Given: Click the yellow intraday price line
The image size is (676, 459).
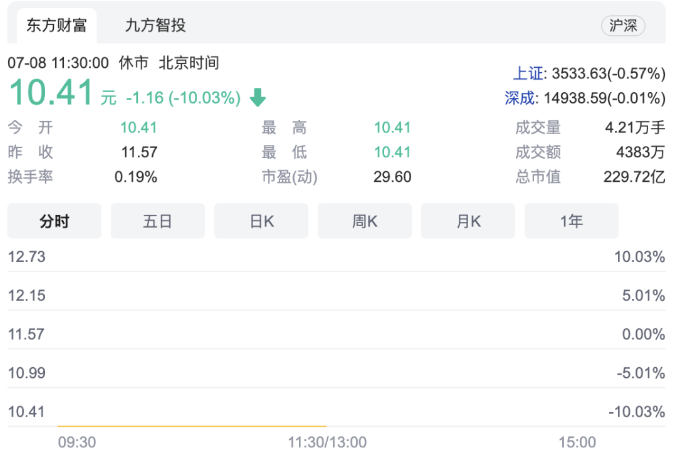Looking at the screenshot, I should click(190, 426).
